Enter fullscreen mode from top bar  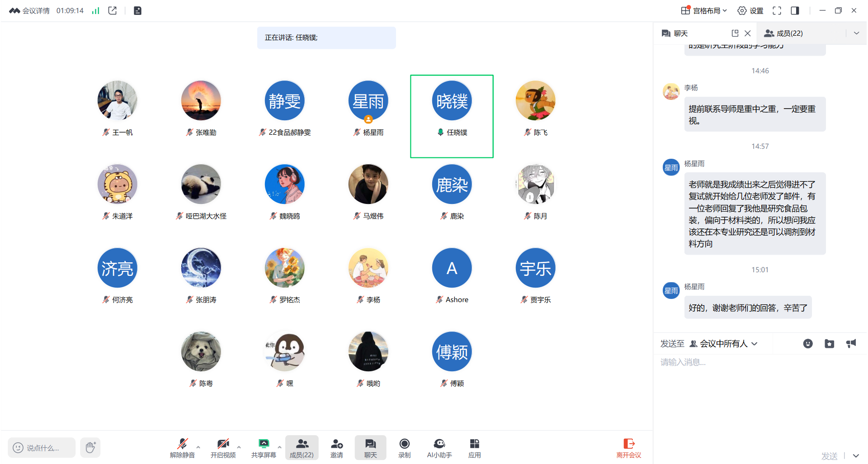777,11
